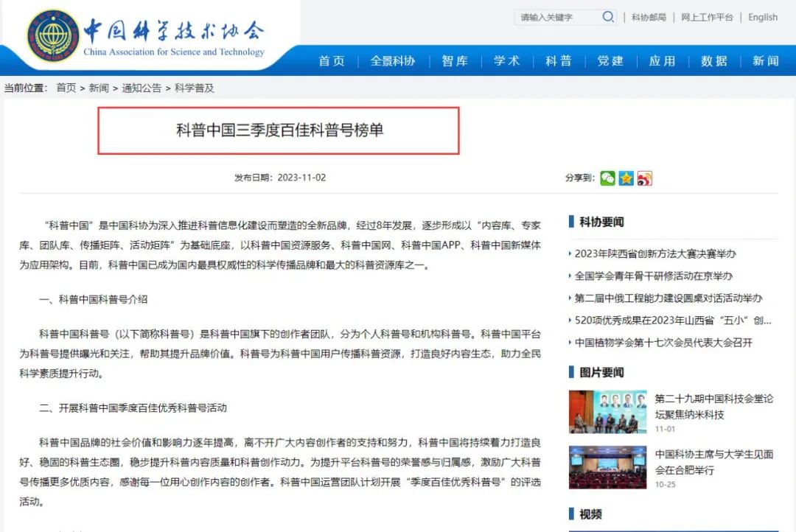
Task: Go to 新闻 in breadcrumb
Action: click(99, 88)
